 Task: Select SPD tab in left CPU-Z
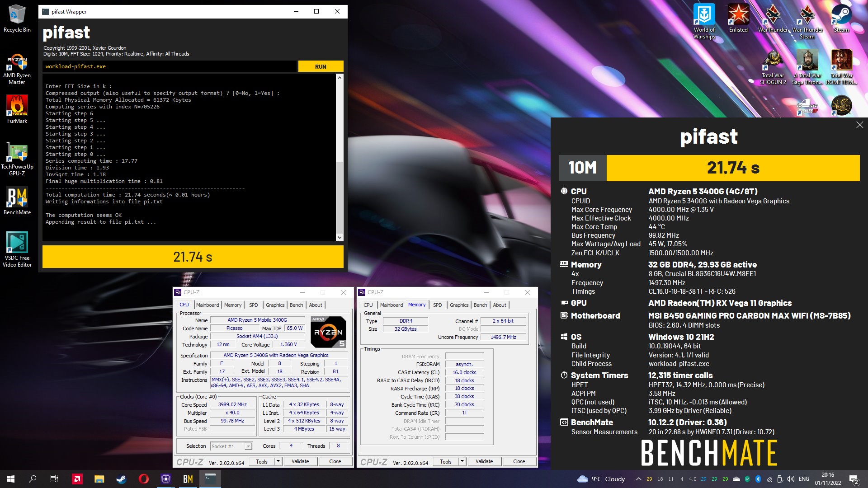[253, 305]
